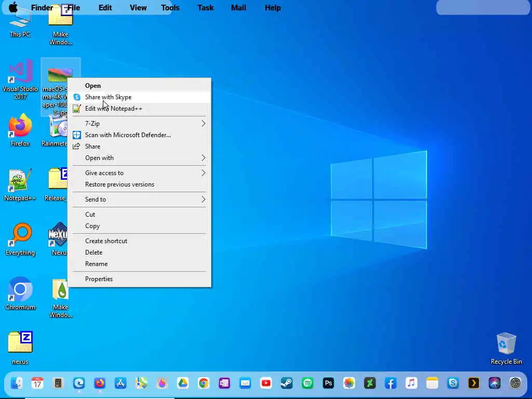Launch Firefox from the dock
532x399 pixels.
(100, 383)
